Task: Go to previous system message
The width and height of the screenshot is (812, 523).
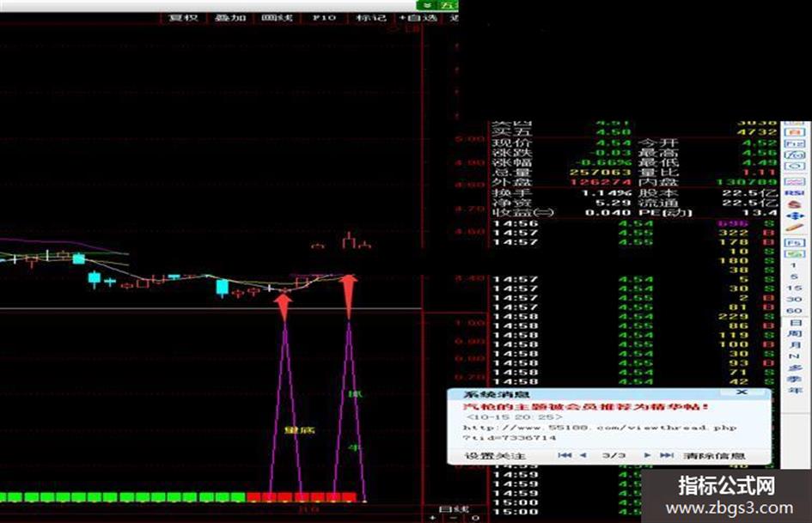Action: pyautogui.click(x=583, y=455)
